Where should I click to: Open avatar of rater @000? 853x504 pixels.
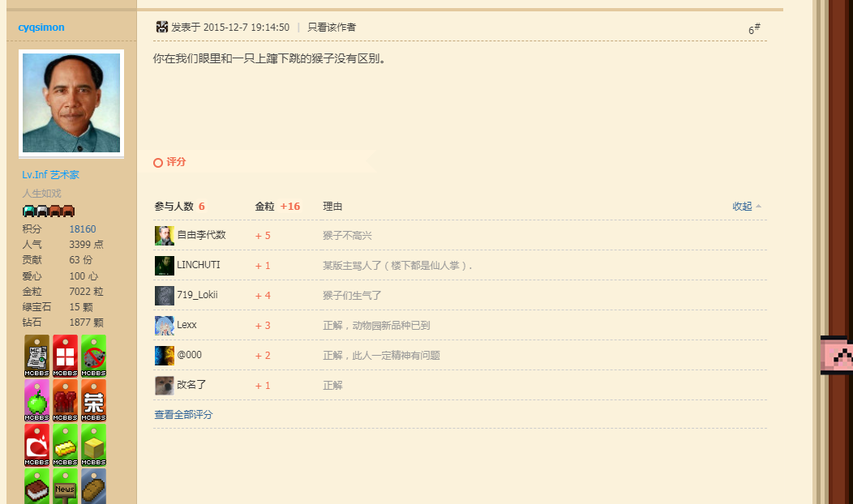coord(165,355)
